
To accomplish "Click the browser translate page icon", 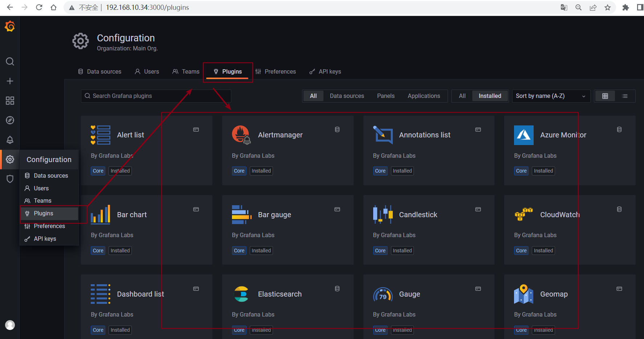I will click(564, 7).
